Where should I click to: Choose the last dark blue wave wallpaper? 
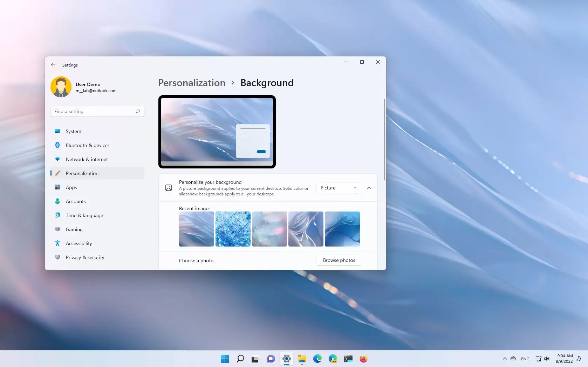(342, 229)
